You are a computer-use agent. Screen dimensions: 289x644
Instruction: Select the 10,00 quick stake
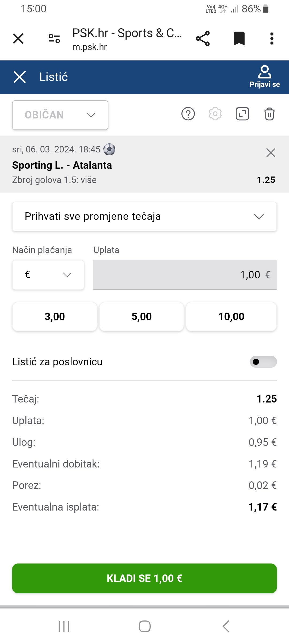coord(231,317)
